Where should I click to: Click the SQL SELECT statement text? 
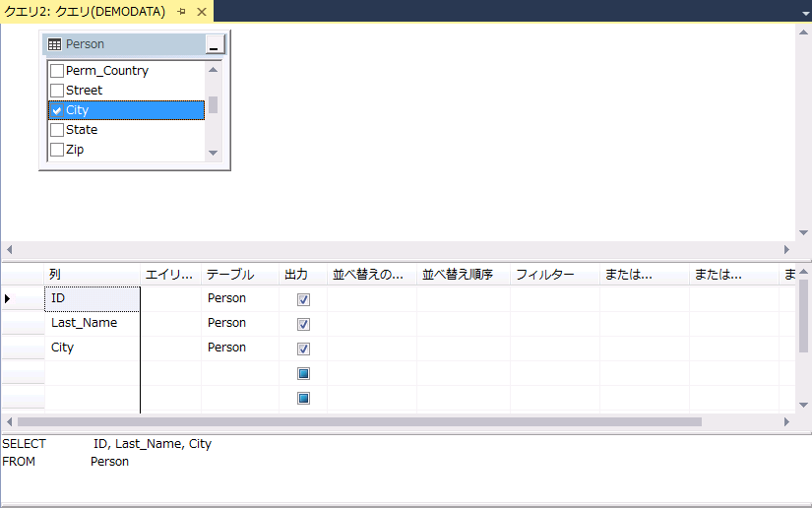click(152, 444)
